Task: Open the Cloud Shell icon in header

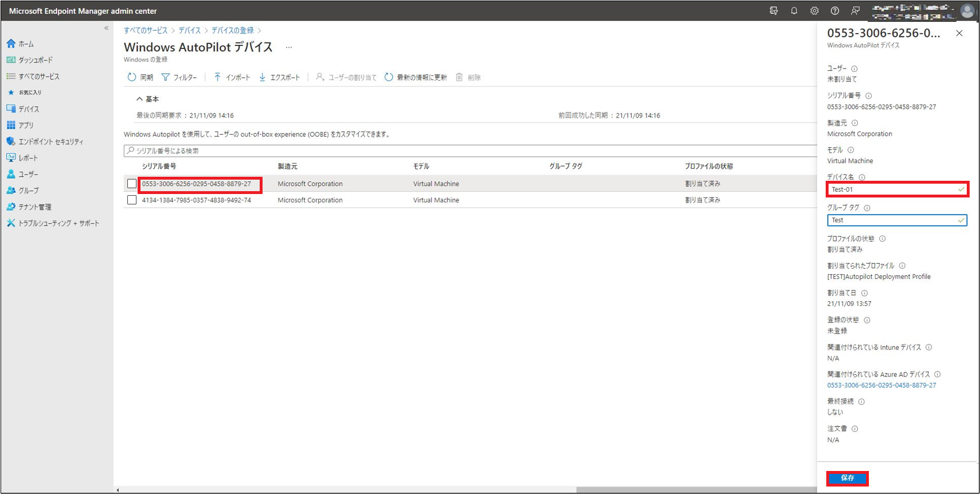Action: click(773, 10)
